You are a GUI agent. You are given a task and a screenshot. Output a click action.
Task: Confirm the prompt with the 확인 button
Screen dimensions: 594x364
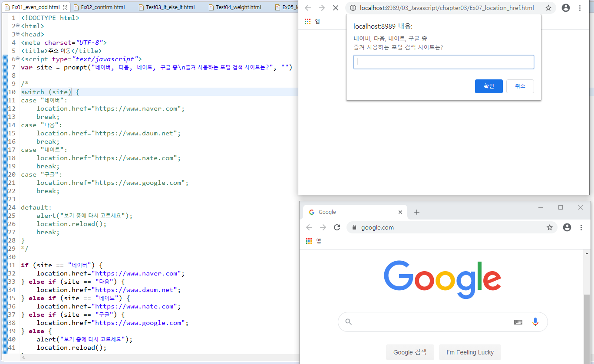[489, 86]
